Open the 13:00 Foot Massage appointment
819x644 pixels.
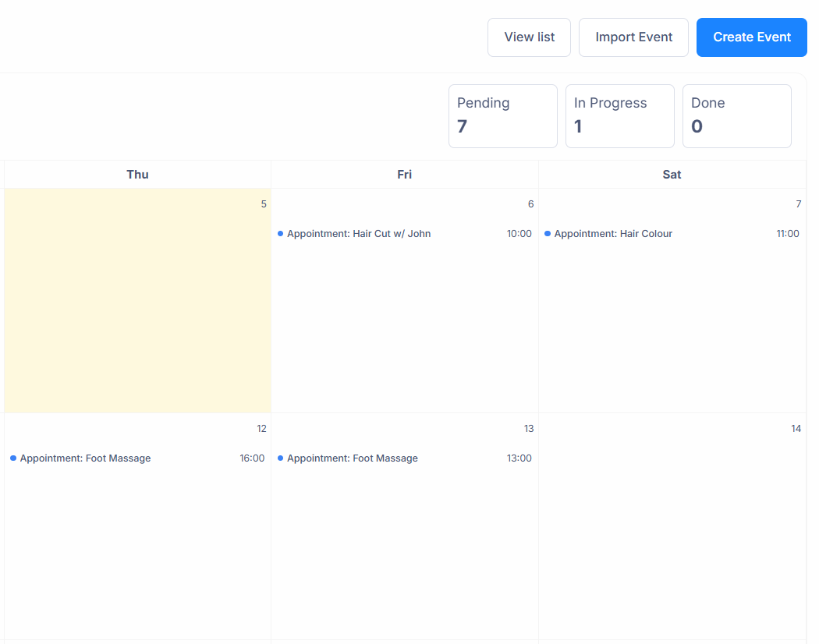(x=353, y=458)
